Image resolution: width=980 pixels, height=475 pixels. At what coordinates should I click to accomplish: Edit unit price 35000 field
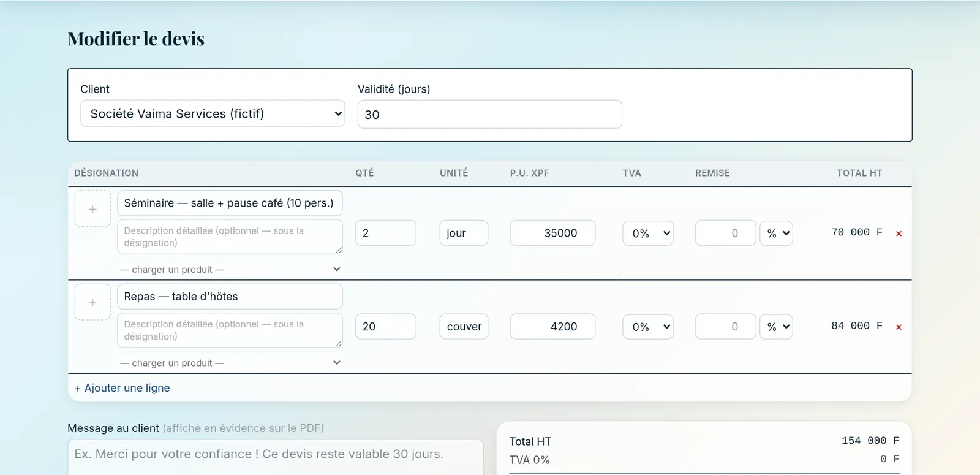click(x=552, y=233)
